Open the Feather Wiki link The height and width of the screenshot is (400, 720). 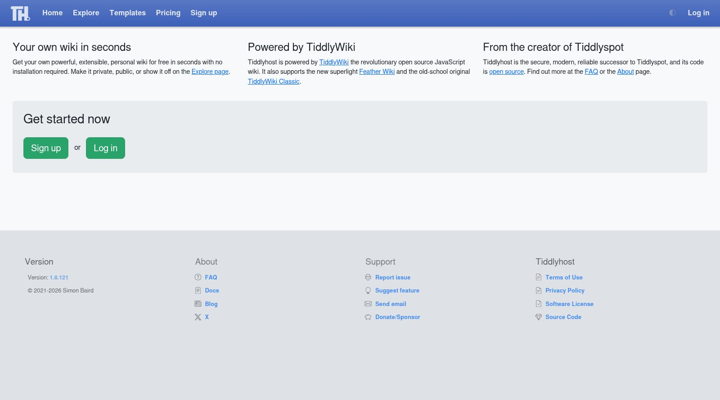(377, 72)
